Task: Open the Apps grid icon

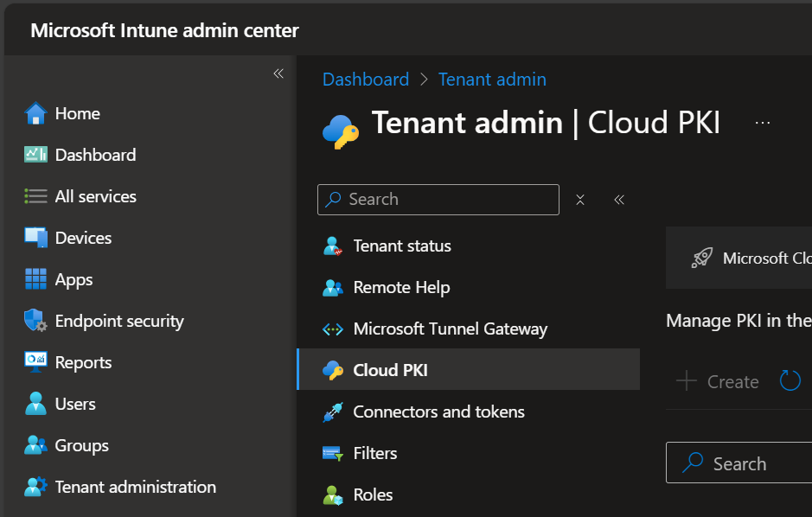Action: click(x=35, y=279)
